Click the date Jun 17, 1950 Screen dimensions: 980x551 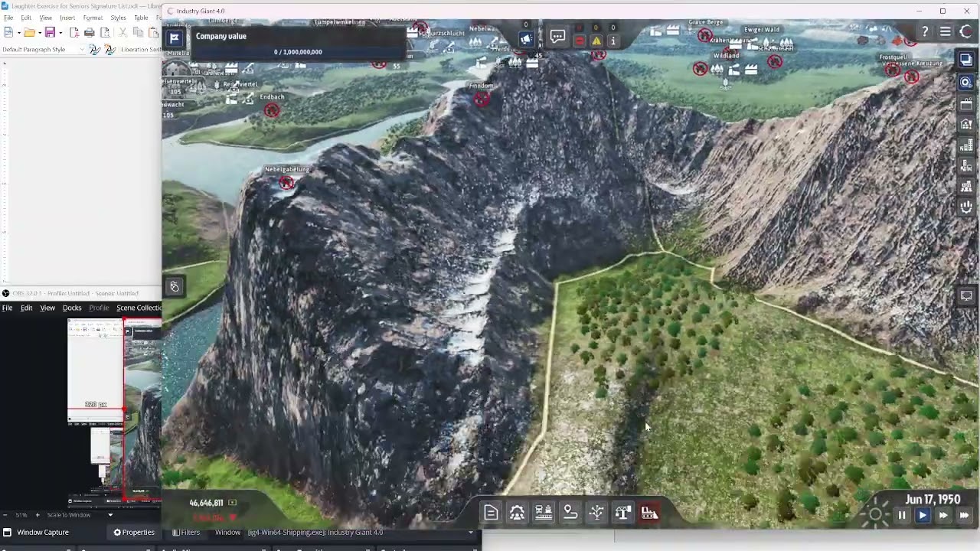(933, 499)
